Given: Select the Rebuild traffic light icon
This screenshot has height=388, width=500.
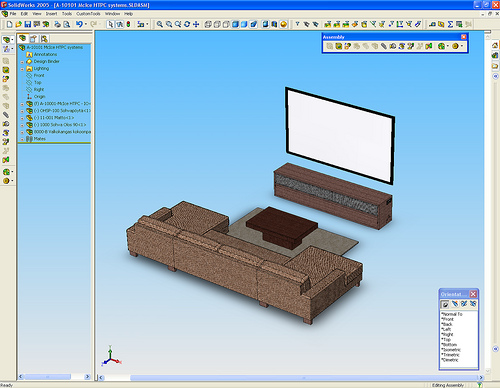Looking at the screenshot, I should point(128,24).
